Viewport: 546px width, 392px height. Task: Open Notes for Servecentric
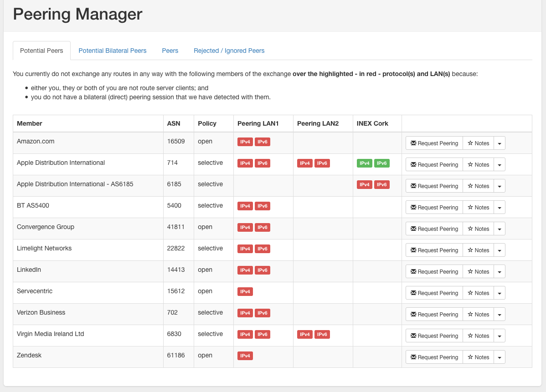click(x=478, y=293)
